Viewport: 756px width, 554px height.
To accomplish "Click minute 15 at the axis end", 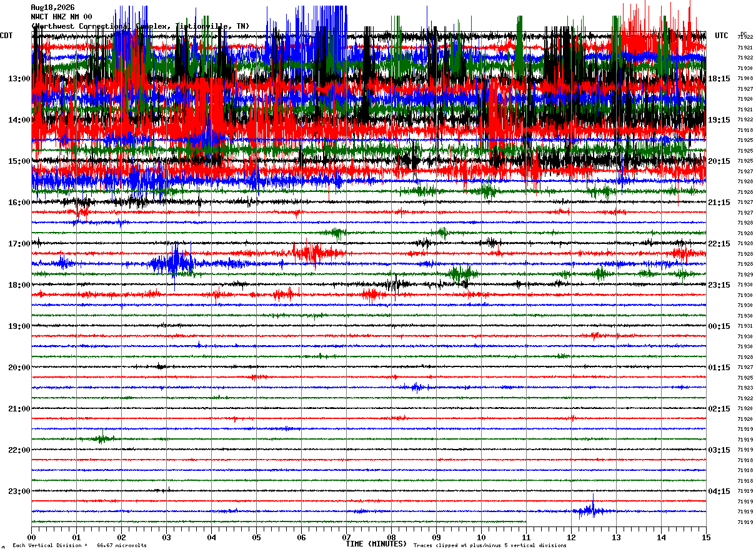I will click(x=706, y=537).
